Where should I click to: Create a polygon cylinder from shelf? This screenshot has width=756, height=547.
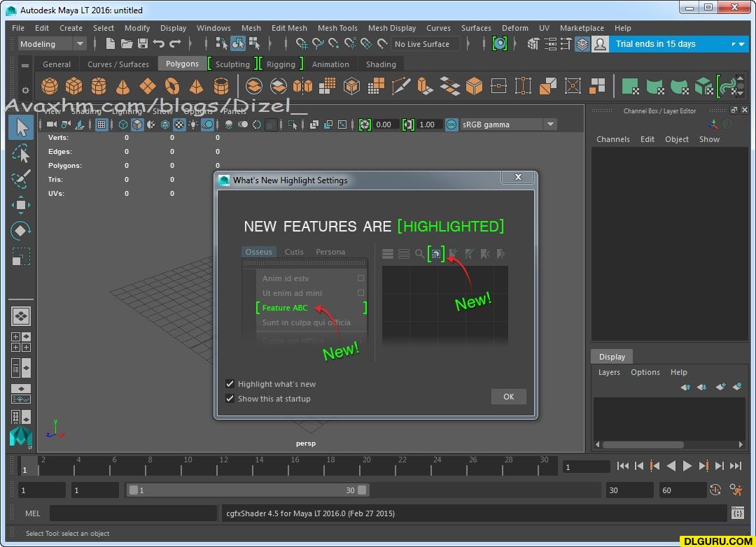(x=99, y=86)
